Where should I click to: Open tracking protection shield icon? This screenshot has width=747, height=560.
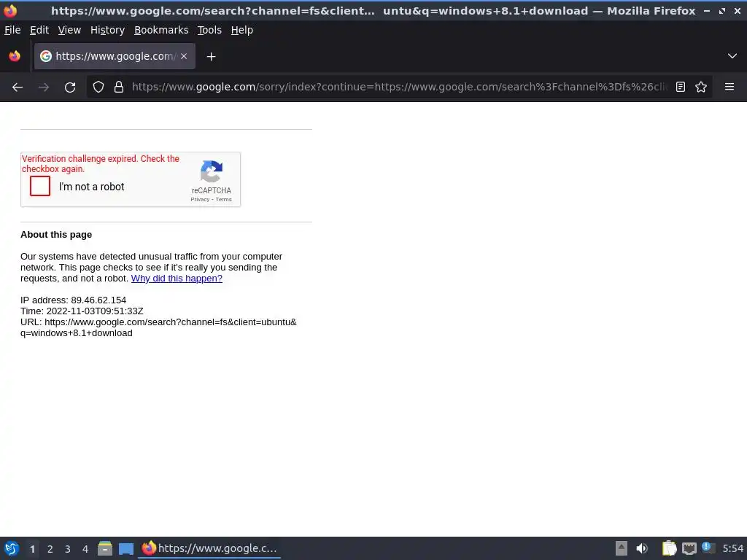(98, 87)
